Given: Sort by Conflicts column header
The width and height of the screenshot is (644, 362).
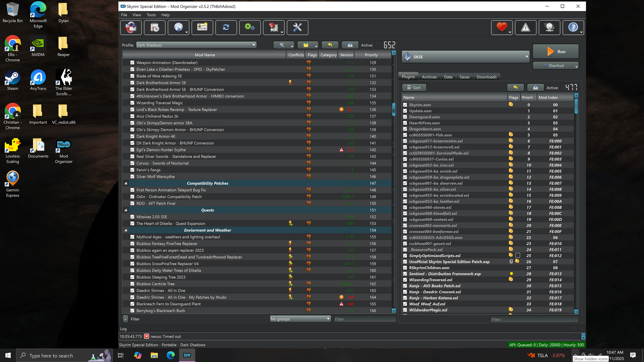Looking at the screenshot, I should pos(296,55).
